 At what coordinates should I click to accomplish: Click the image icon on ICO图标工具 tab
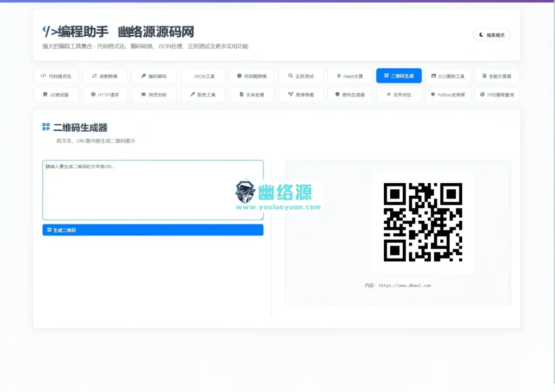tap(434, 76)
